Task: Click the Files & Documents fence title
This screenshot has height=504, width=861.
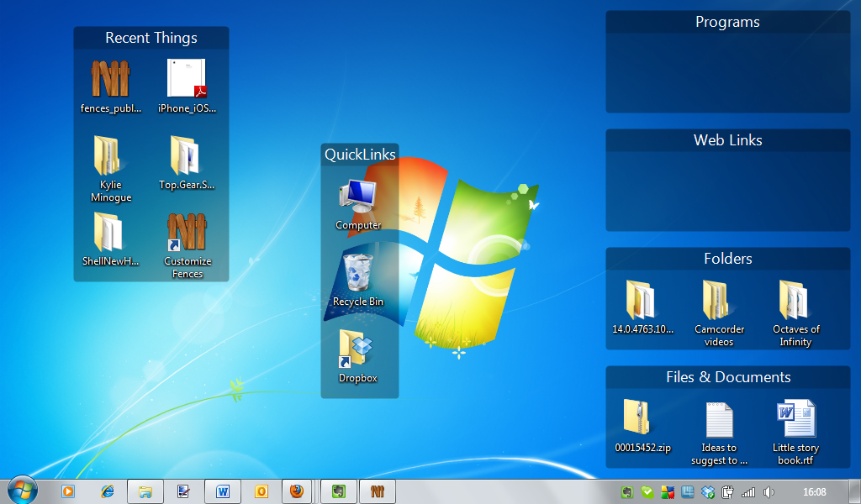Action: 728,377
